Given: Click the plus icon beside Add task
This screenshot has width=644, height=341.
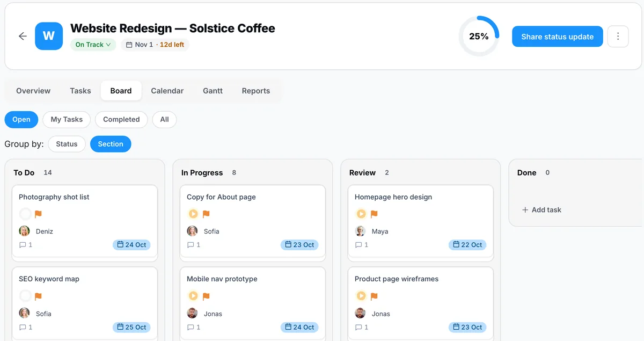Looking at the screenshot, I should click(525, 210).
